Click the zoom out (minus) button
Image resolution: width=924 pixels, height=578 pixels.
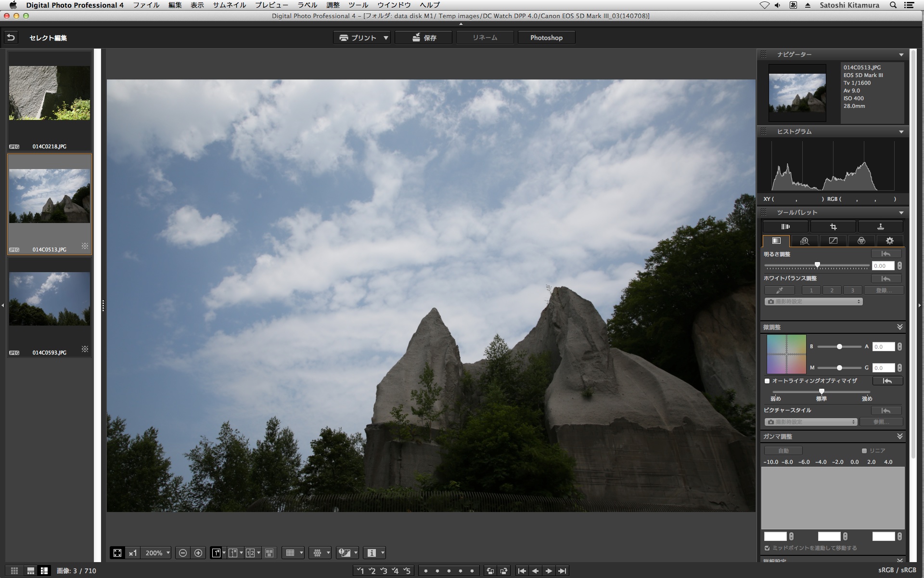click(x=183, y=553)
